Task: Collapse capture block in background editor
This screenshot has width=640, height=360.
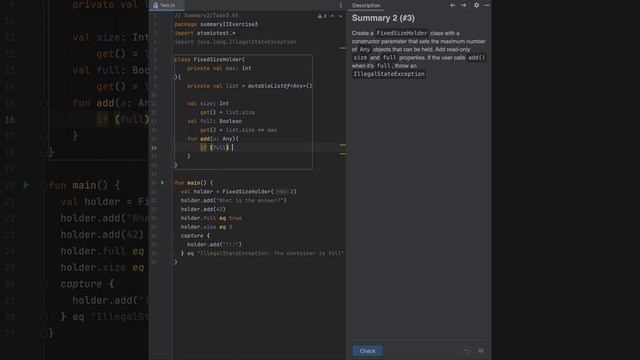Action: pyautogui.click(x=44, y=284)
